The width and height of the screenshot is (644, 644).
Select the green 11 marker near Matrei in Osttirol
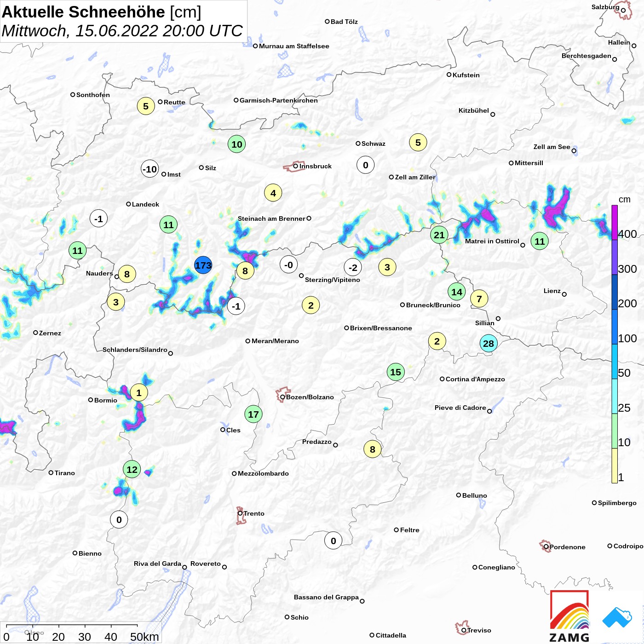click(x=540, y=241)
